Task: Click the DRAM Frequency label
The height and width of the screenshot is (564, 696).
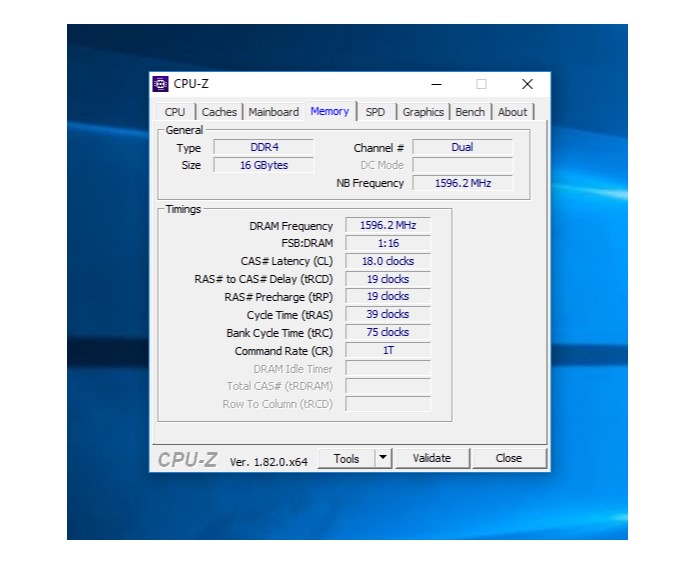Action: tap(291, 226)
